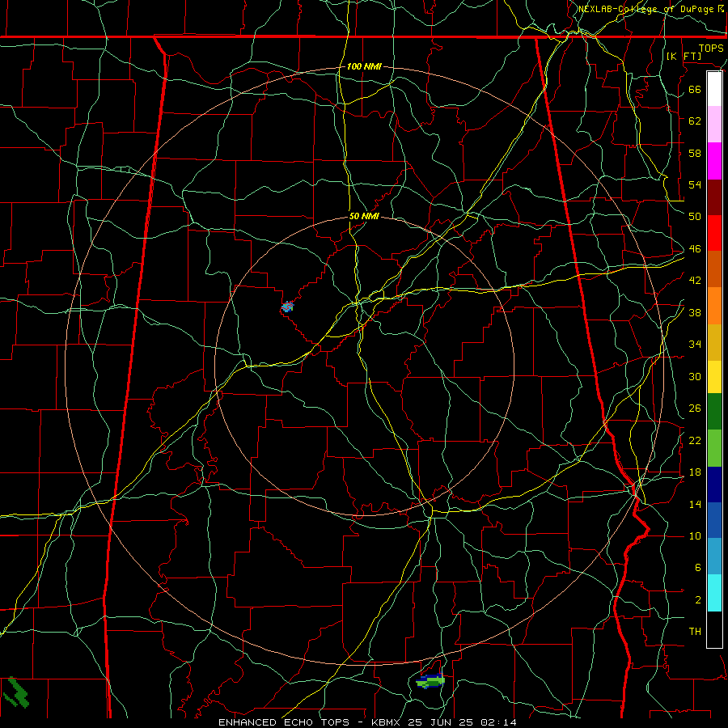
Task: Click the legend value '34'
Action: pyautogui.click(x=695, y=344)
